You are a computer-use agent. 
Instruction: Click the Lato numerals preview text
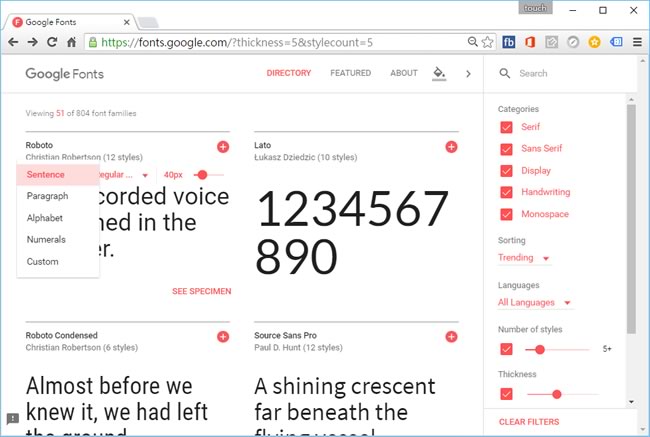point(352,232)
